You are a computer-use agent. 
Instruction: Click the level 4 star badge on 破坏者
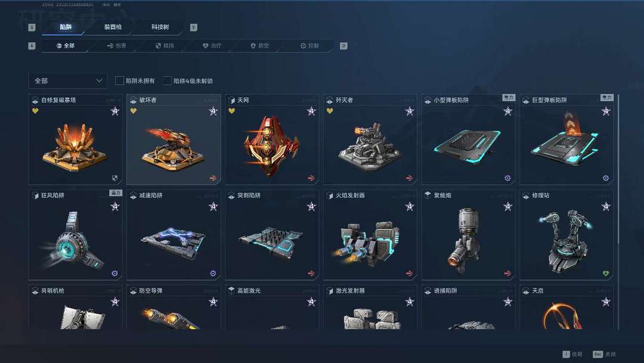pos(213,111)
